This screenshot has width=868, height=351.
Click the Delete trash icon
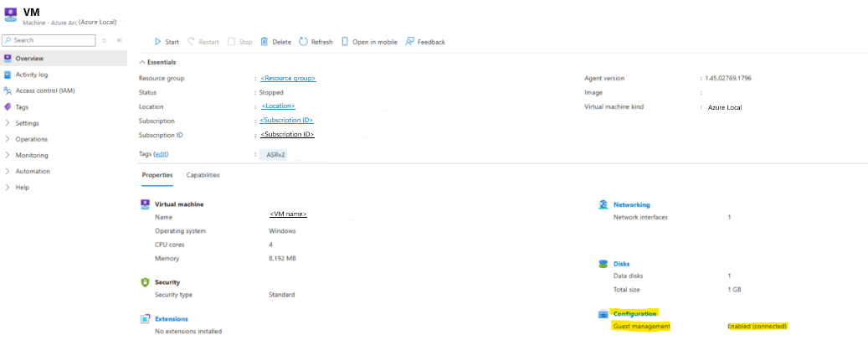(x=264, y=42)
